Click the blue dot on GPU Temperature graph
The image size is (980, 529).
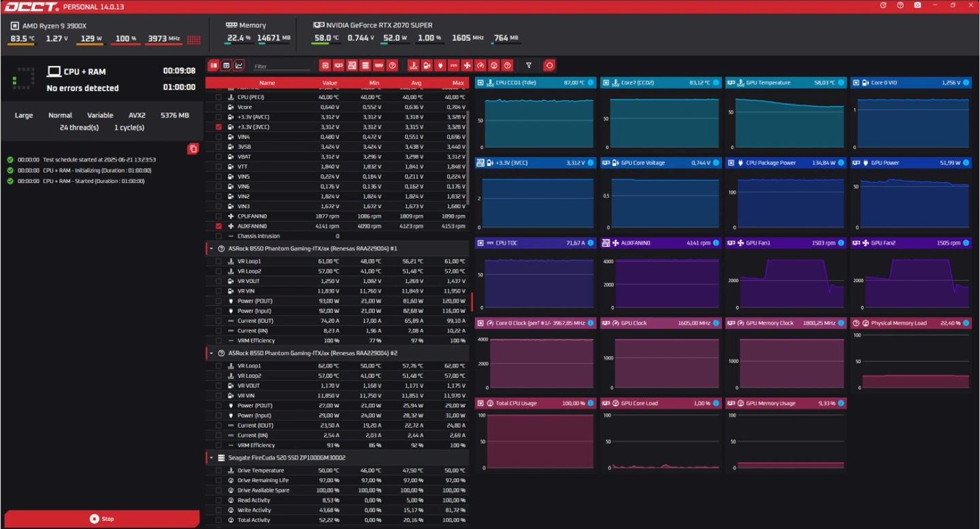point(841,82)
